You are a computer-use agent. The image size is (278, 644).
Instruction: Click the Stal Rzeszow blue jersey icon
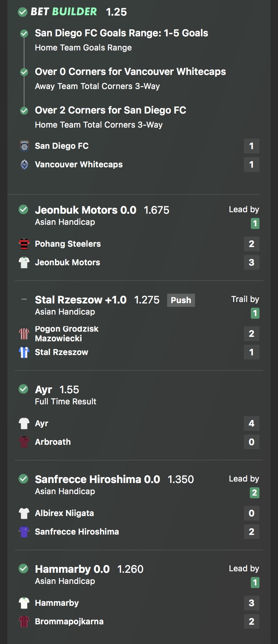24,352
